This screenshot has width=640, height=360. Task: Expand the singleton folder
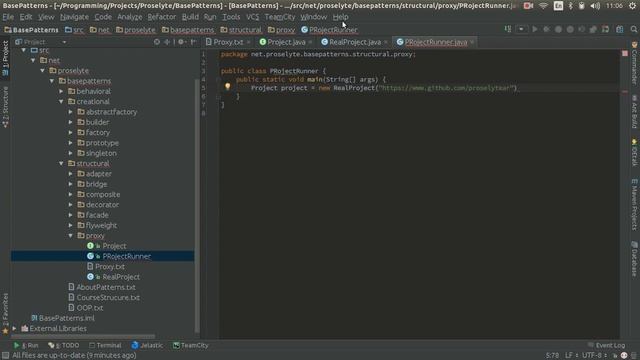pyautogui.click(x=71, y=153)
